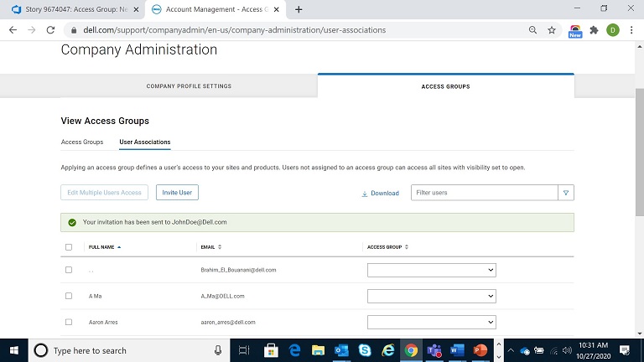The image size is (644, 362).
Task: Switch to Company Profile Settings tab
Action: 189,86
